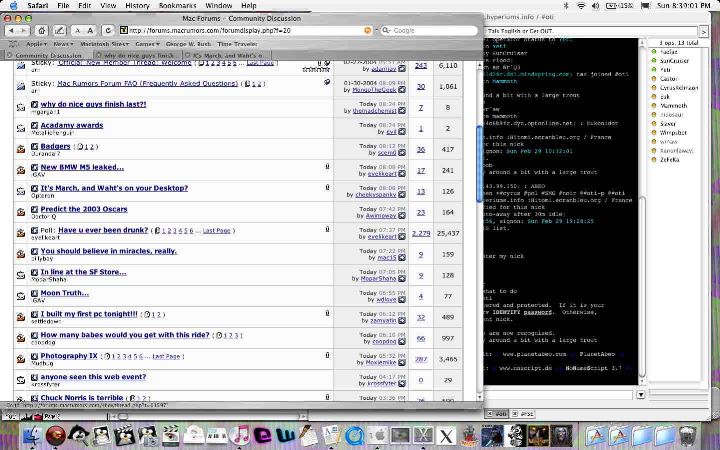Click the orange SnapBack icon in address bar
This screenshot has height=450, width=720.
(368, 30)
